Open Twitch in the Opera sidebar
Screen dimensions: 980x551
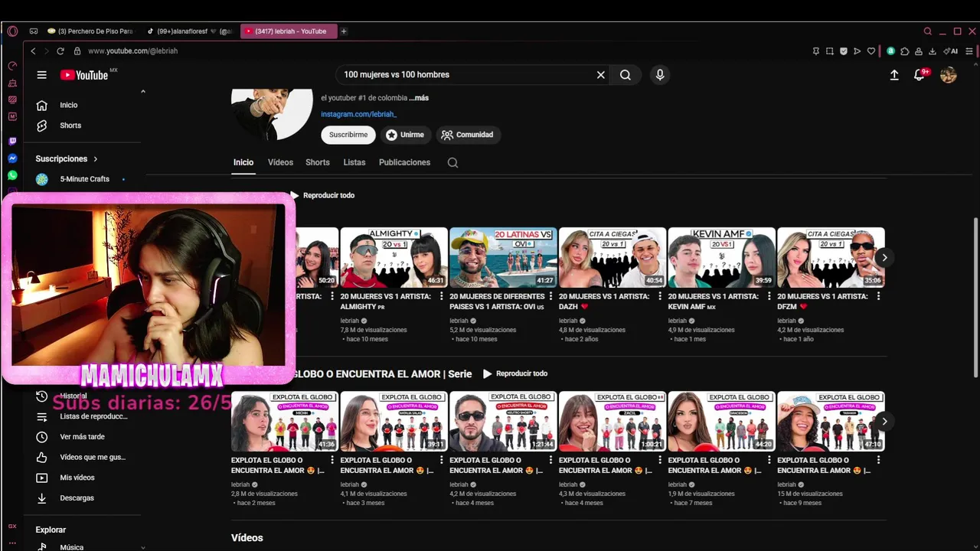pos(12,142)
